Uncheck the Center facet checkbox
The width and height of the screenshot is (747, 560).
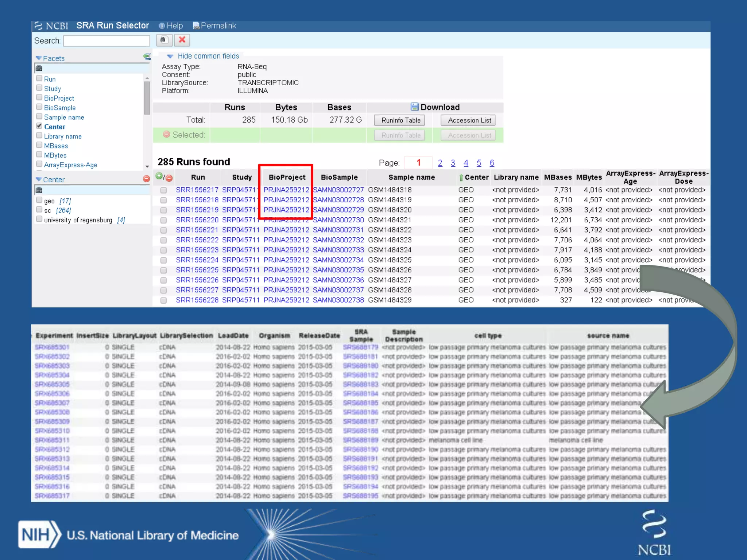(39, 126)
